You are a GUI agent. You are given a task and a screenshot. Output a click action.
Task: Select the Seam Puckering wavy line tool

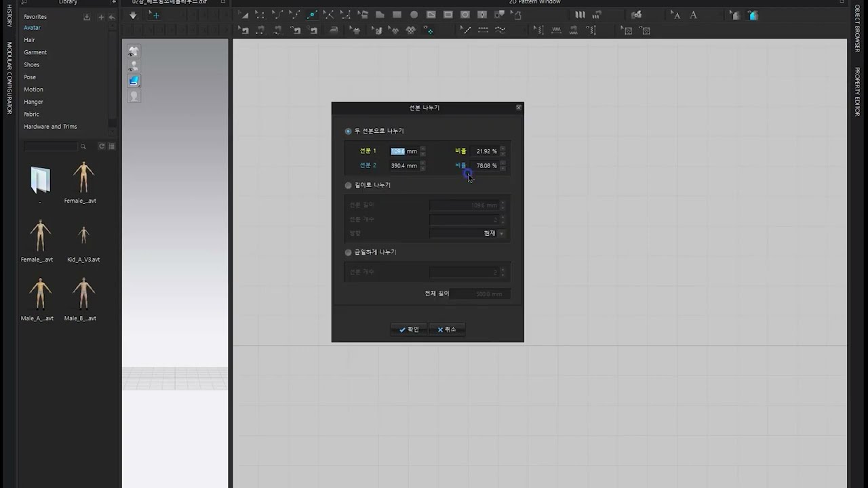pos(500,30)
